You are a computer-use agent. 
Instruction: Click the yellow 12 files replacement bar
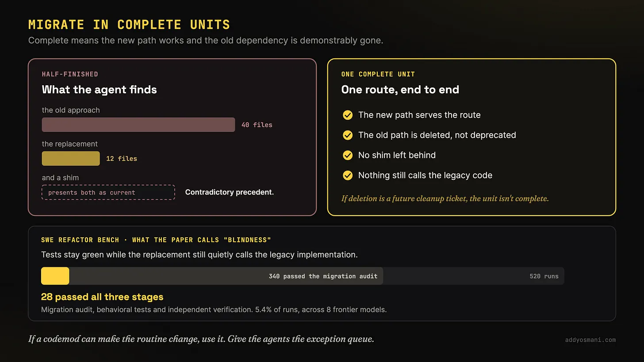[71, 158]
